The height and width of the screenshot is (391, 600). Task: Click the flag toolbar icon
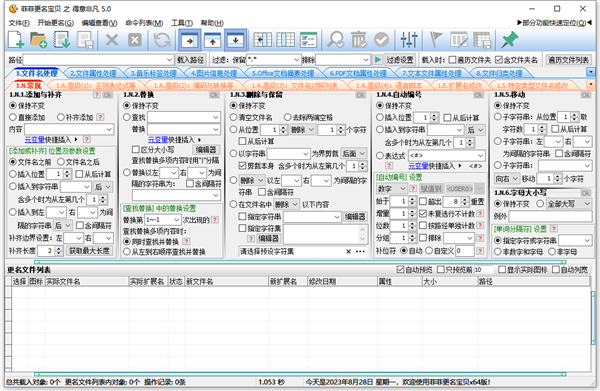[436, 40]
